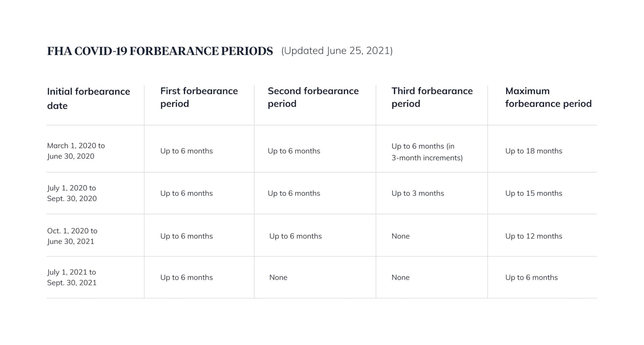Click the "FHA COVID-19 Forbearance Periods" title

(x=160, y=51)
